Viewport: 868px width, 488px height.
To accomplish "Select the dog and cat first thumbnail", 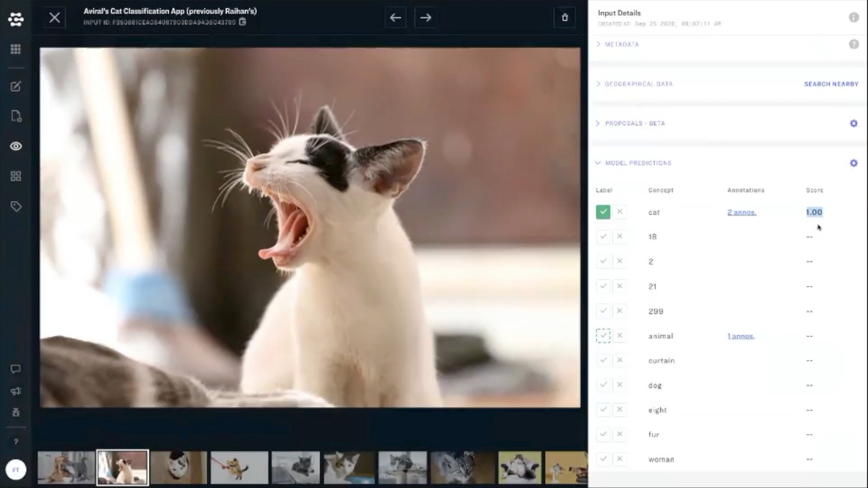I will (x=66, y=467).
